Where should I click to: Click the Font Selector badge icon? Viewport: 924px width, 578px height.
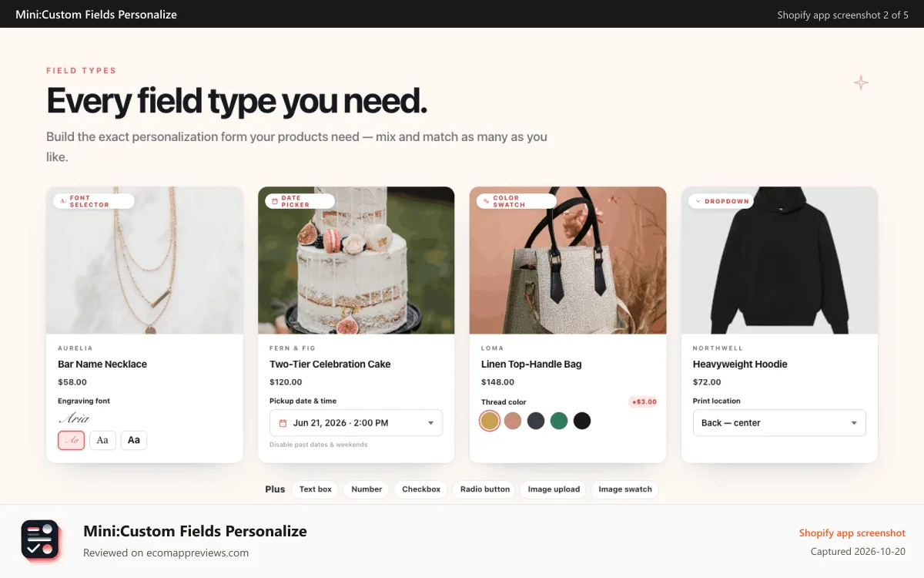point(63,201)
